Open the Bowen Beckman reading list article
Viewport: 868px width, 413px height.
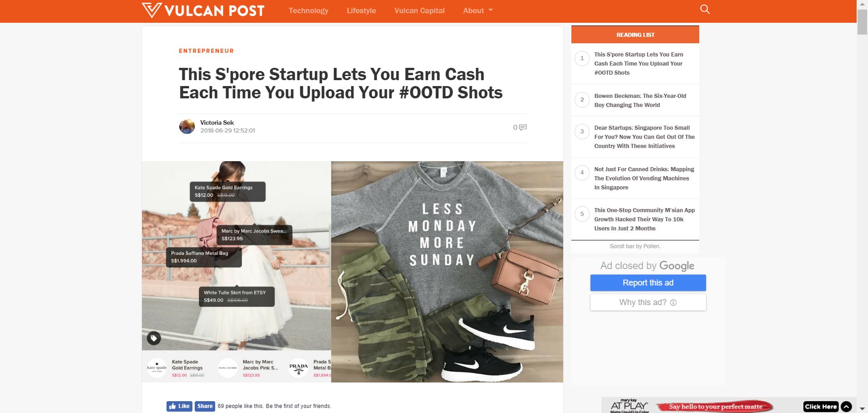(x=640, y=100)
